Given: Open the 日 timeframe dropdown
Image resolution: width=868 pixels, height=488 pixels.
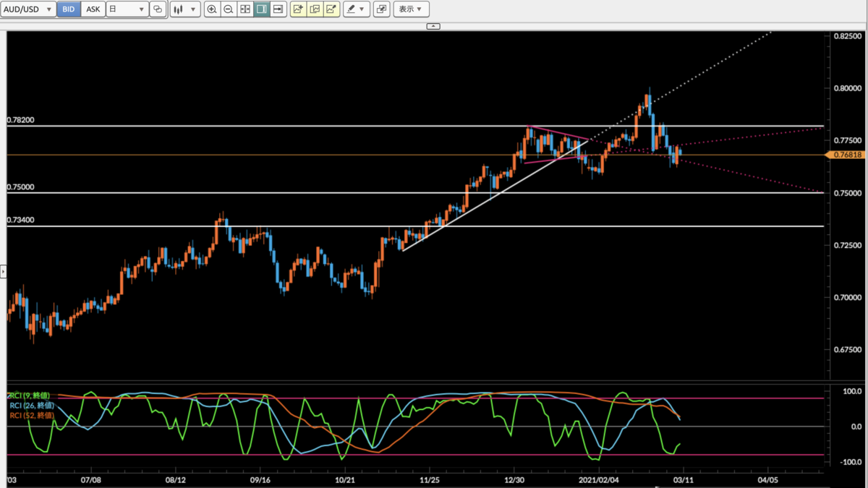Looking at the screenshot, I should point(127,9).
